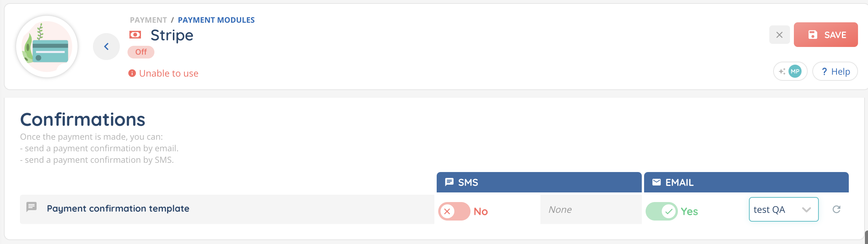Viewport: 868px width, 244px height.
Task: Click the None SMS template field
Action: pos(590,209)
